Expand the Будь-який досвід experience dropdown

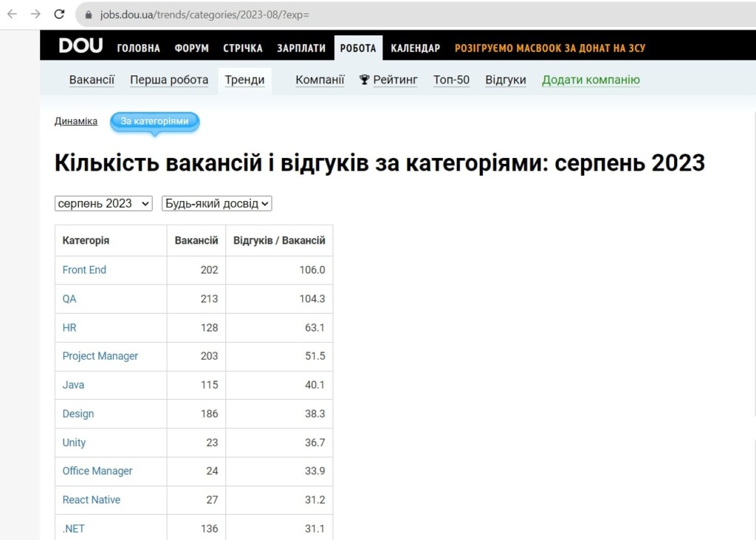(x=216, y=203)
